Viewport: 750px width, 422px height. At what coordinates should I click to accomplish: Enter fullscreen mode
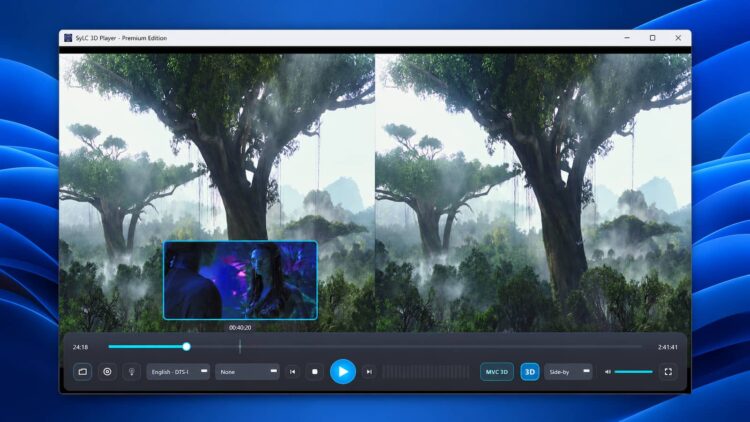pos(668,372)
